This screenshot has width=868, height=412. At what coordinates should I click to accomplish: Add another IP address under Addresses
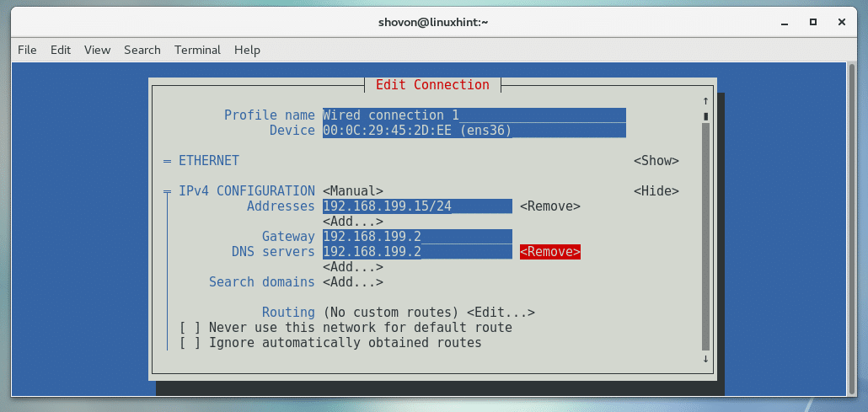(352, 222)
